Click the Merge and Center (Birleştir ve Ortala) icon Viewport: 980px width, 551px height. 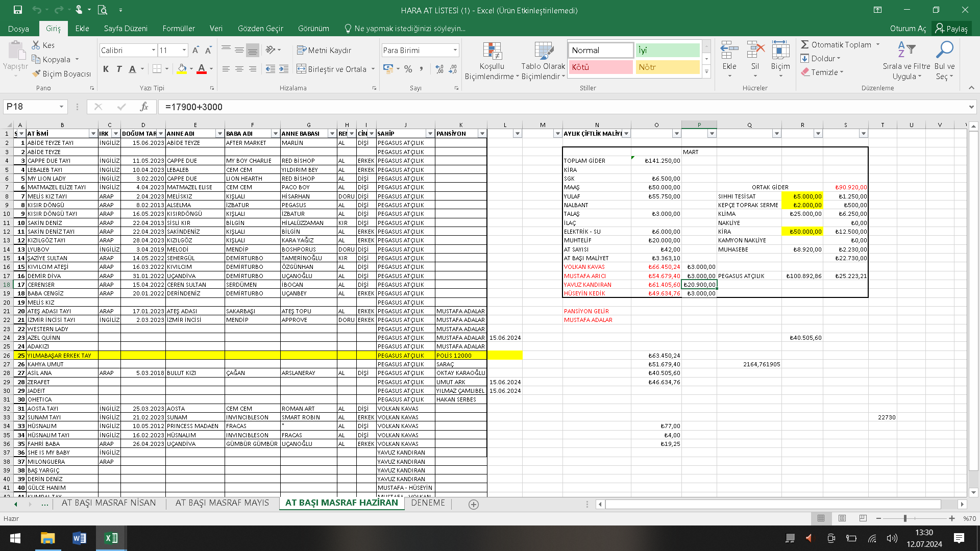click(302, 69)
